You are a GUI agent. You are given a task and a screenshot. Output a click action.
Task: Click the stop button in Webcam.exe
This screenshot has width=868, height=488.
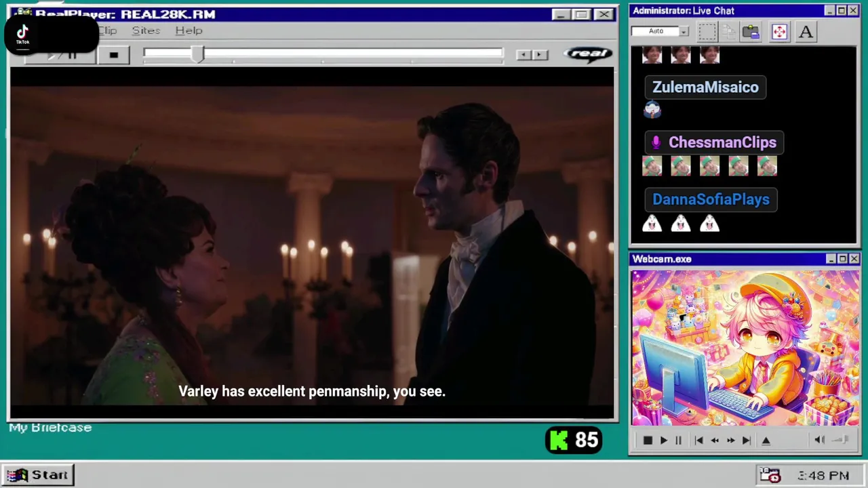click(x=648, y=441)
